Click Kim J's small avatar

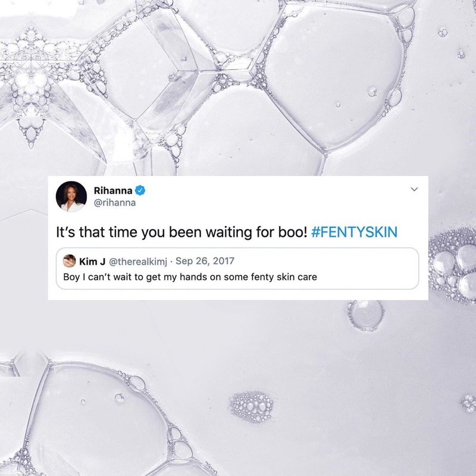click(x=69, y=261)
